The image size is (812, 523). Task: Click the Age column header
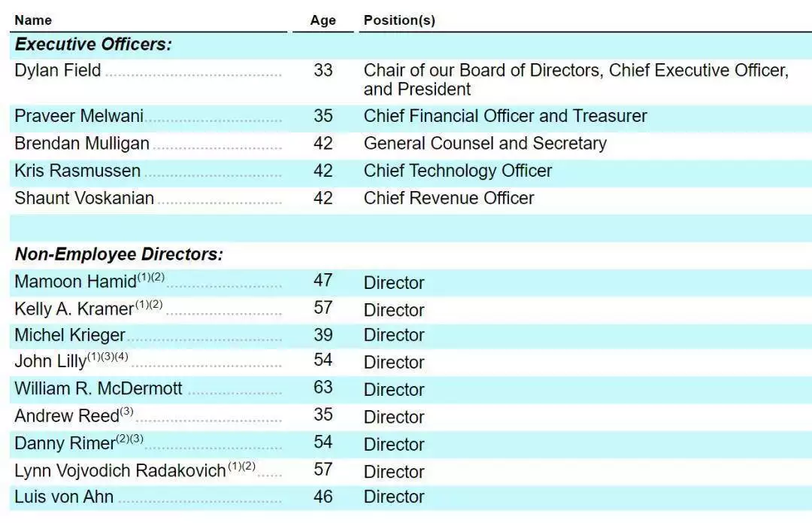click(323, 20)
